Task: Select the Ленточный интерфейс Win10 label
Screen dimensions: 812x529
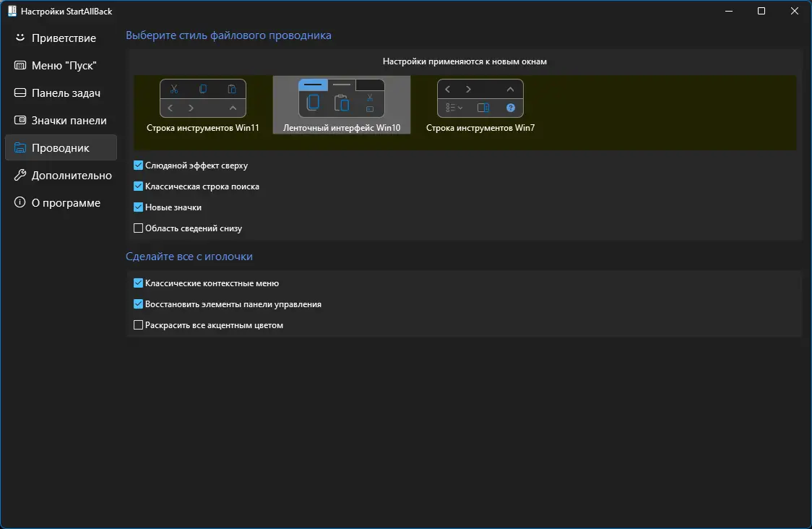Action: [341, 128]
